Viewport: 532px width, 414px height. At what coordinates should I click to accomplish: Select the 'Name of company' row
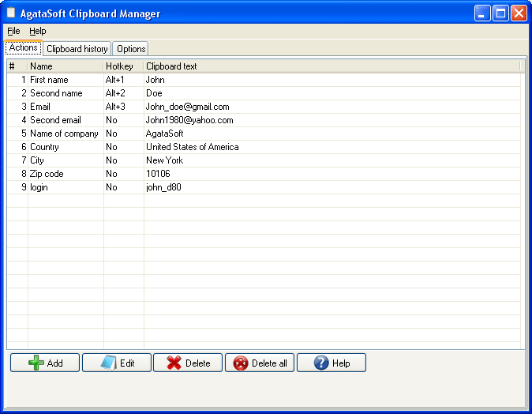tap(264, 134)
